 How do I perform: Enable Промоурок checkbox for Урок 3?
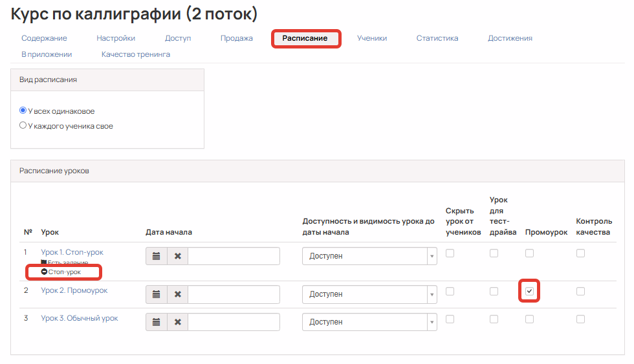click(x=529, y=319)
